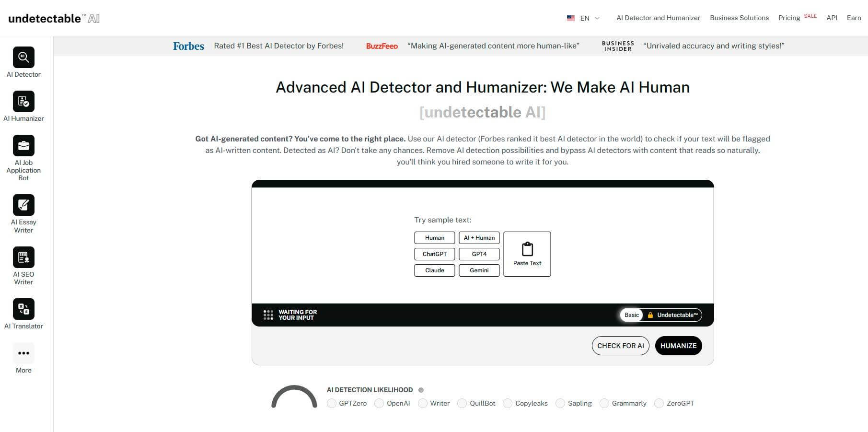The image size is (868, 432).
Task: Try the Gemini sample text
Action: (479, 270)
